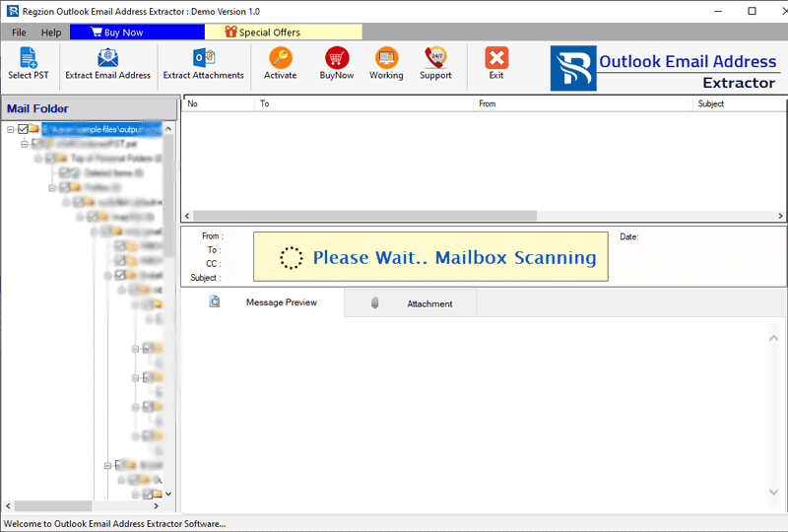This screenshot has width=788, height=532.
Task: Click the Mail Folder vertical scrollbar thumb
Action: coord(168,196)
